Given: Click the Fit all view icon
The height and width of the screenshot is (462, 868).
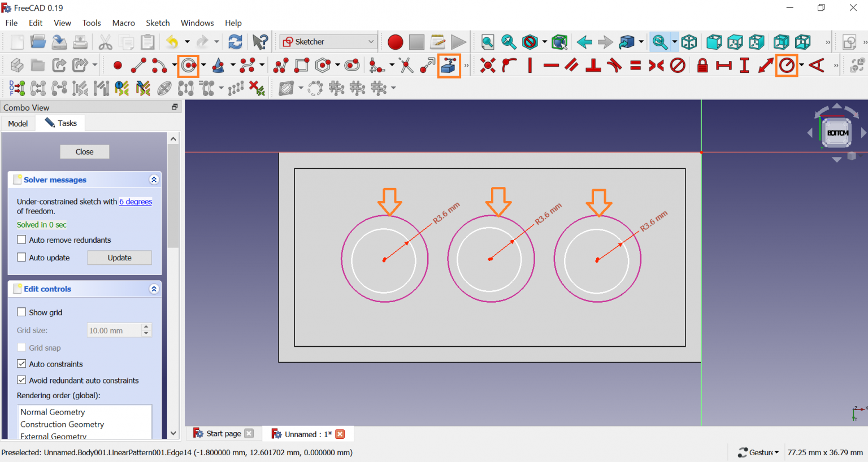Looking at the screenshot, I should pos(487,42).
